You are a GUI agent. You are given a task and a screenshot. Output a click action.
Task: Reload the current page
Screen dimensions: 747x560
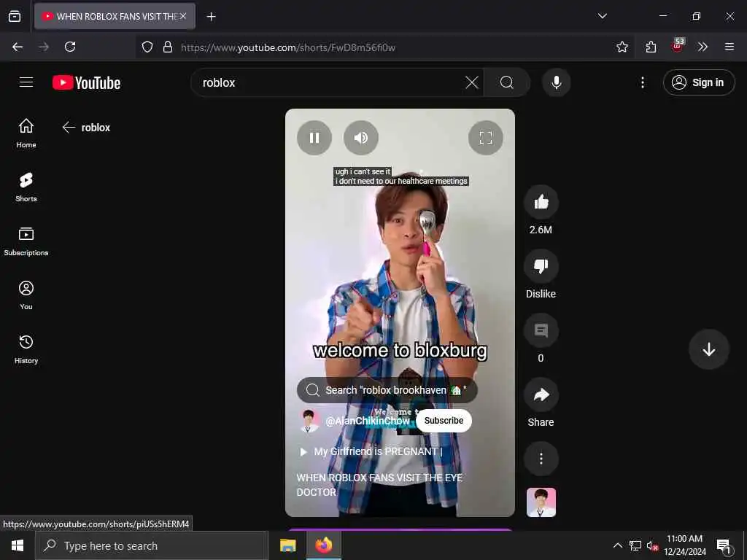pos(70,47)
